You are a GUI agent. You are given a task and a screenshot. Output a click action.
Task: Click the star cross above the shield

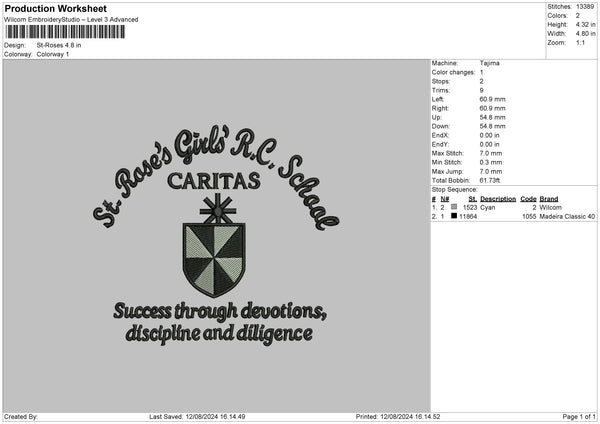[218, 209]
